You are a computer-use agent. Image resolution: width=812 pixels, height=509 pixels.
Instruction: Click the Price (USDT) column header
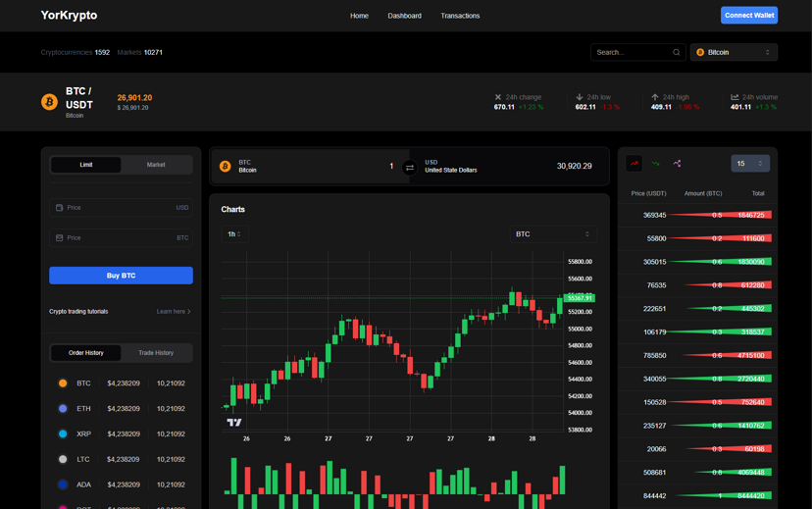pyautogui.click(x=648, y=193)
